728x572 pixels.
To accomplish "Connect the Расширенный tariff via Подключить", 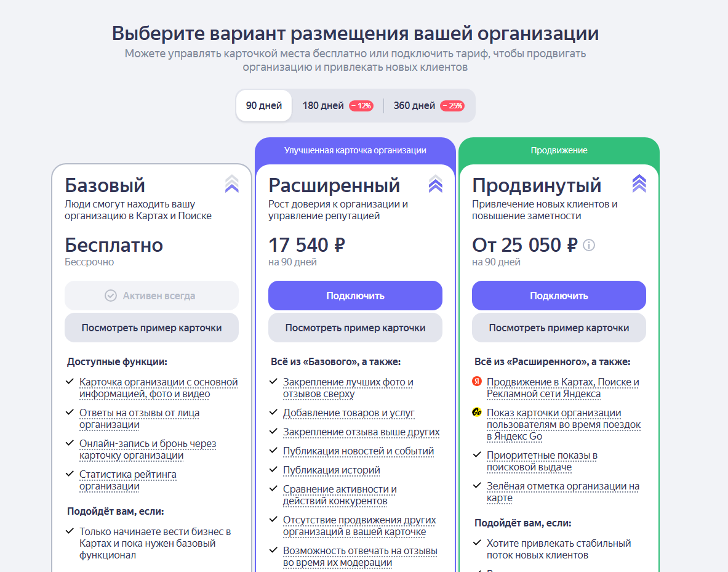I will coord(355,296).
